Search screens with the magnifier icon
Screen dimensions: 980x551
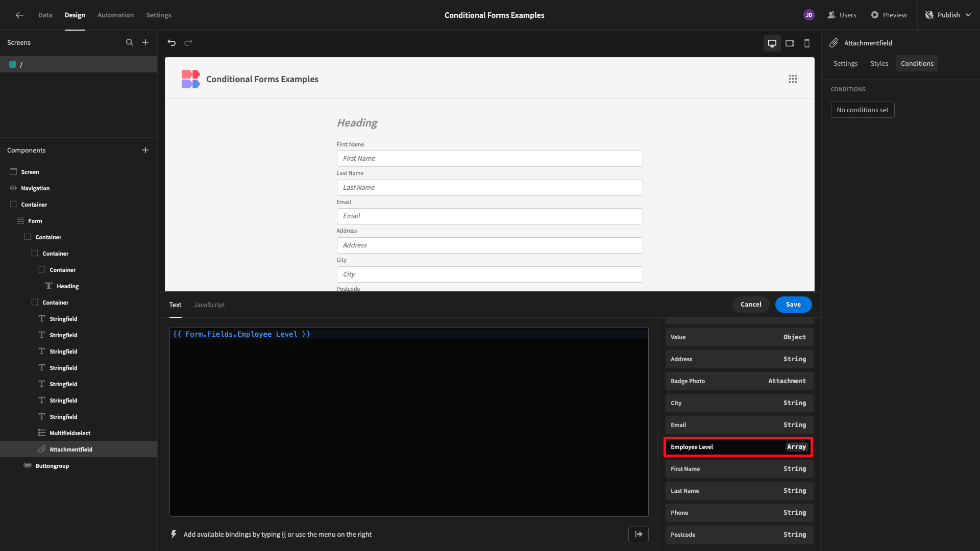(130, 43)
